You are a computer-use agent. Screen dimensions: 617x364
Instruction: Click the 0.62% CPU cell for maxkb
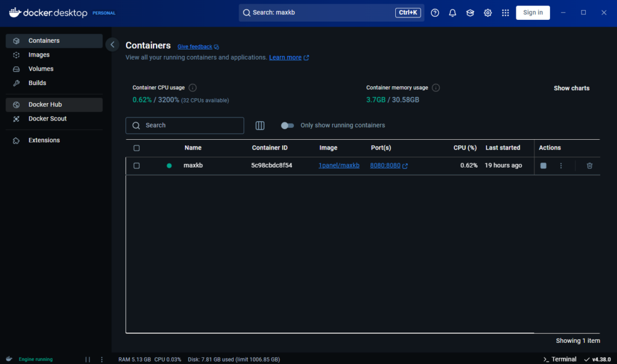469,165
